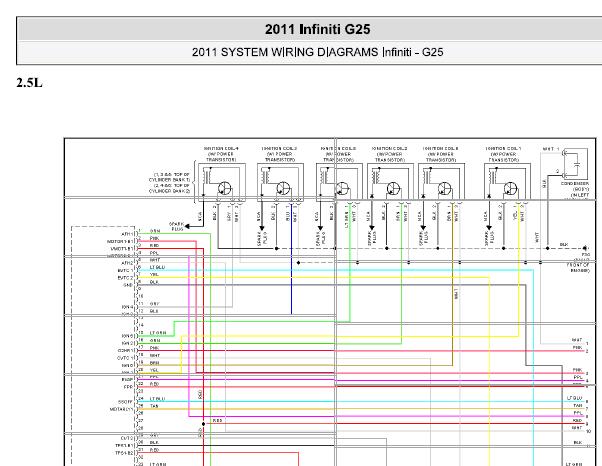Click the Ignition Coil 4 label
The width and height of the screenshot is (602, 466).
click(x=221, y=154)
